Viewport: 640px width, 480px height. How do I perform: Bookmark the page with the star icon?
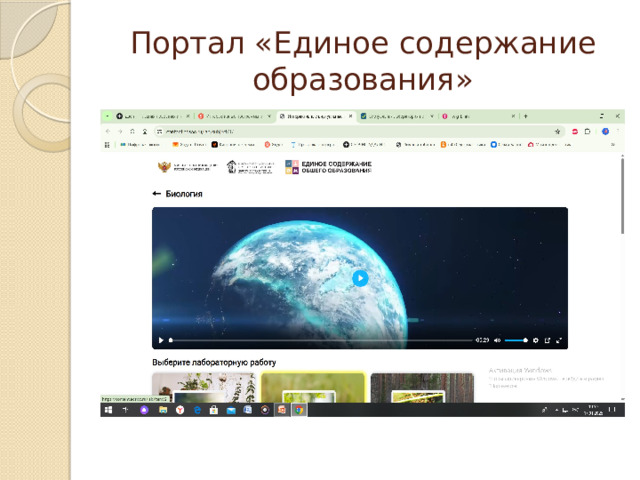(558, 131)
